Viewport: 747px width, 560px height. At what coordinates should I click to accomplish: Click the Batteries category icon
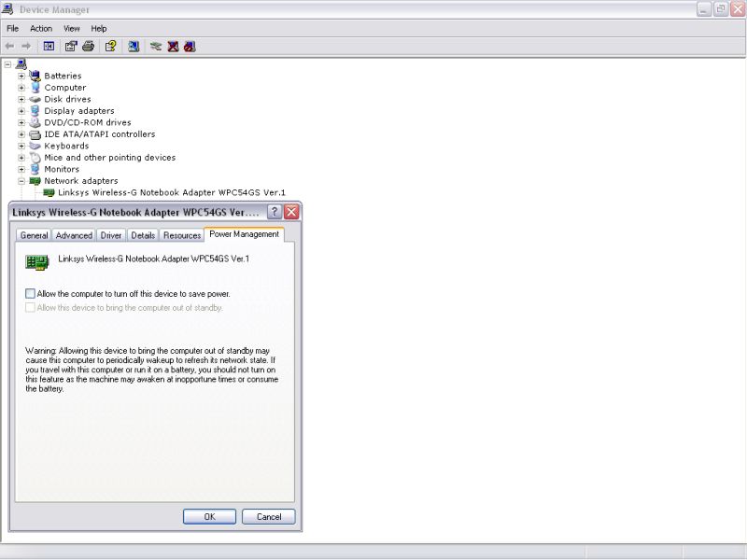tap(35, 76)
